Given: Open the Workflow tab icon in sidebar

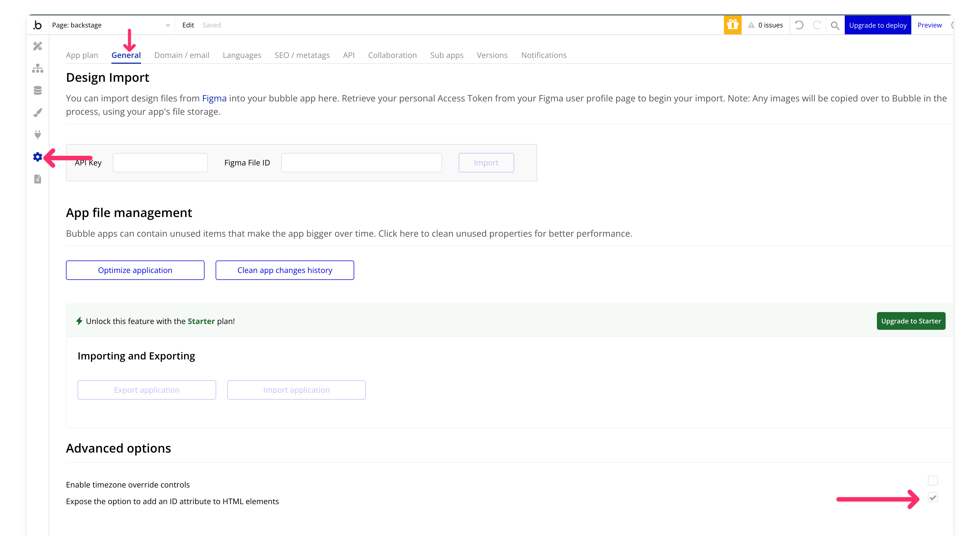Looking at the screenshot, I should point(38,68).
